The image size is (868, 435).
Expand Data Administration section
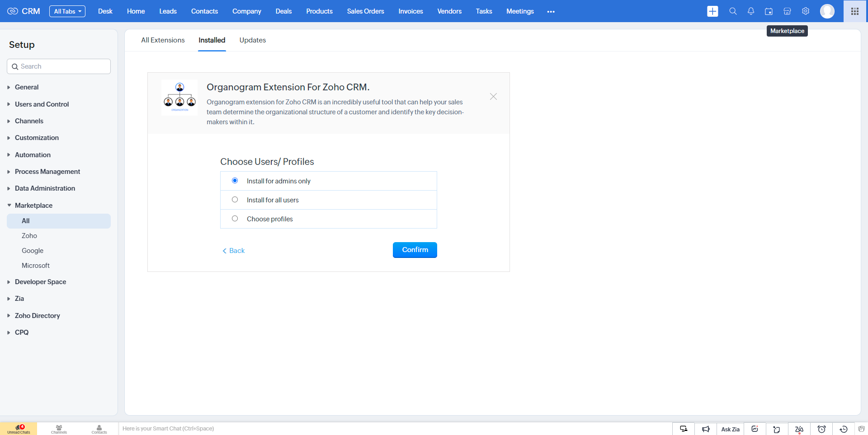pyautogui.click(x=45, y=188)
